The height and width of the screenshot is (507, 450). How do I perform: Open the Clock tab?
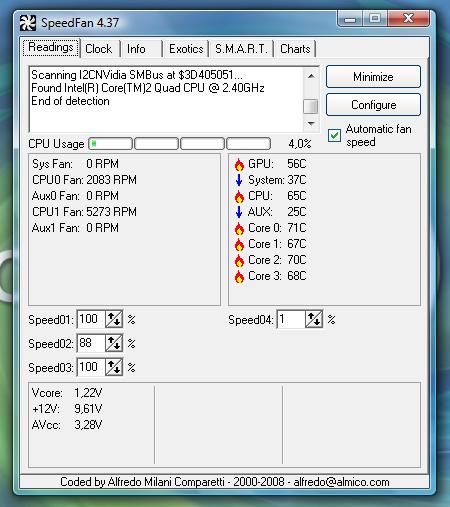tap(99, 49)
